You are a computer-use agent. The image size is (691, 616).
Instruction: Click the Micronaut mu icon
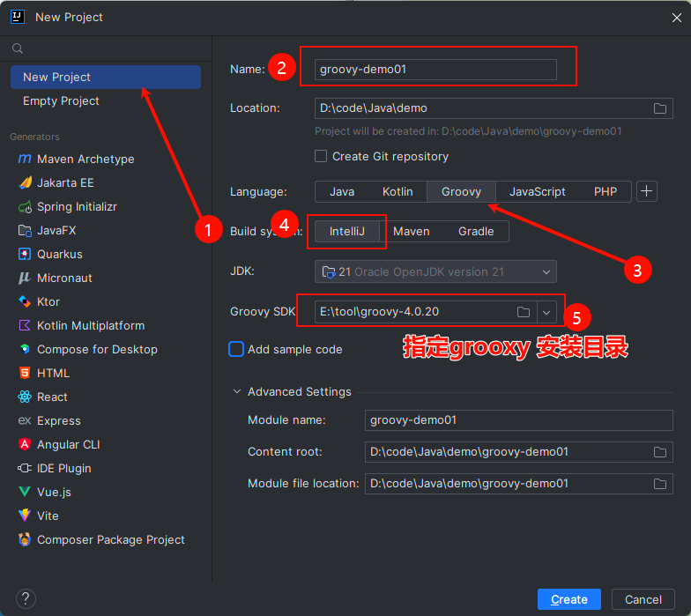[25, 278]
